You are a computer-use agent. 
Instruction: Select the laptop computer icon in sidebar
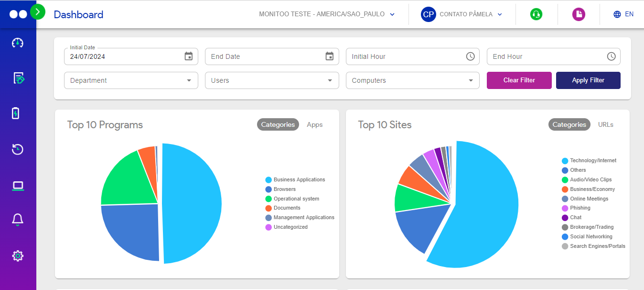pyautogui.click(x=18, y=186)
